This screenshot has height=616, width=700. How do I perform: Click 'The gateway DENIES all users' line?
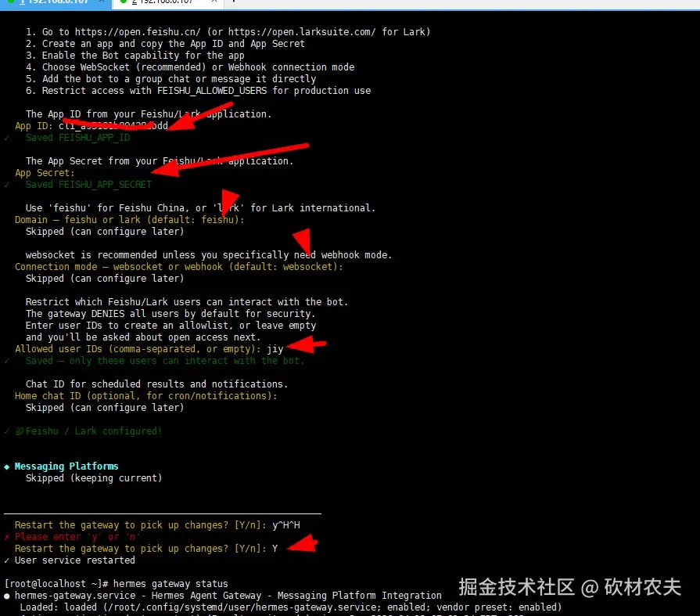coord(171,314)
